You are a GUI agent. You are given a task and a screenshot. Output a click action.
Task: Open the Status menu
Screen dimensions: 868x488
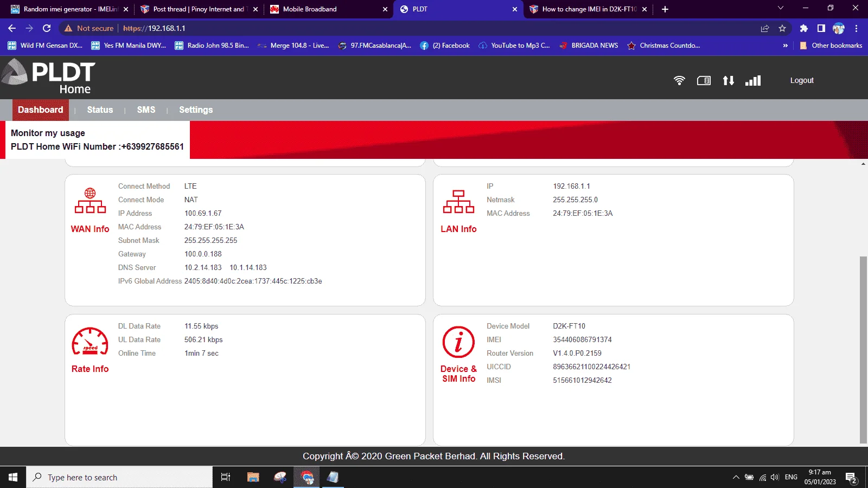tap(100, 110)
